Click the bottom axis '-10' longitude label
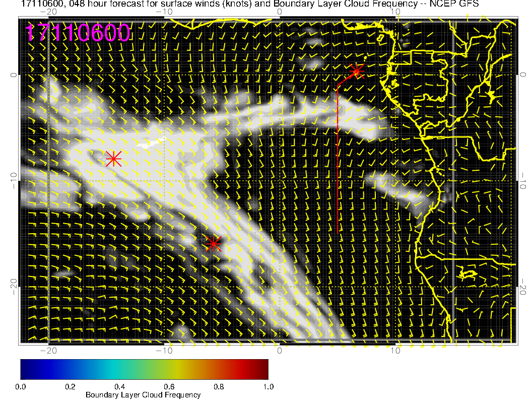The image size is (532, 411). [164, 351]
